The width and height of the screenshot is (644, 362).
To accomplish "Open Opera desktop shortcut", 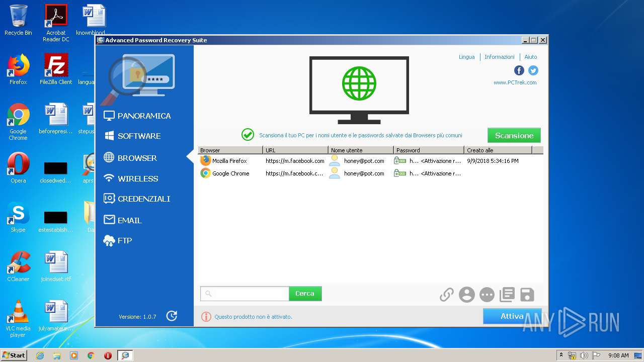I will point(18,168).
